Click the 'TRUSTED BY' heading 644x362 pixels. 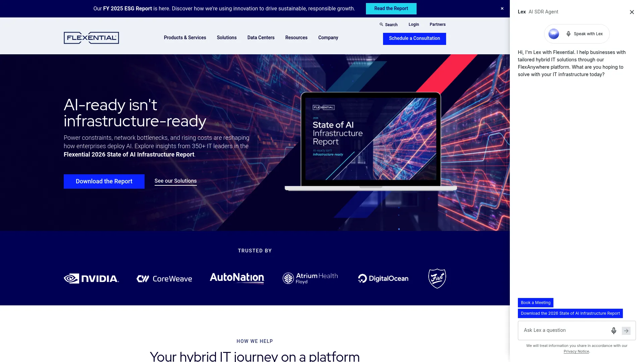click(255, 251)
